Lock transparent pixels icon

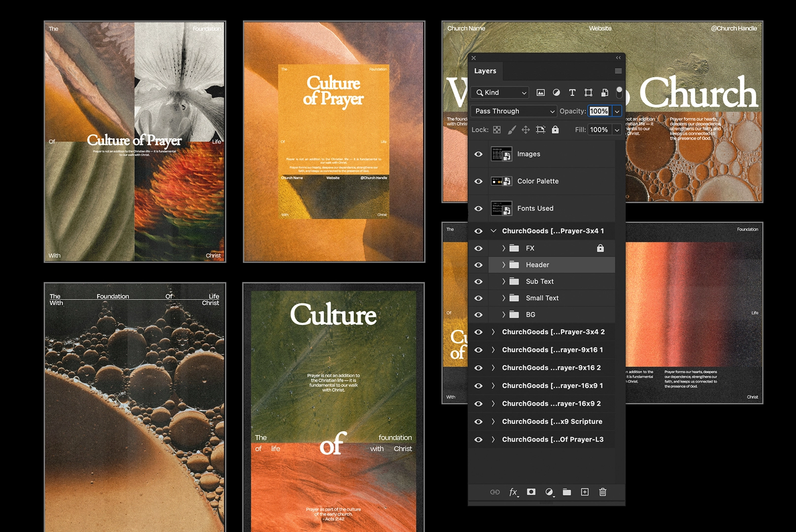pos(497,130)
